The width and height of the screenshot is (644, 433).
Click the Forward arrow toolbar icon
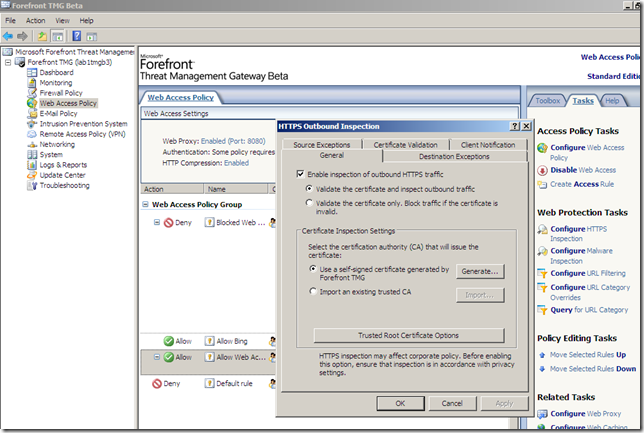[22, 36]
